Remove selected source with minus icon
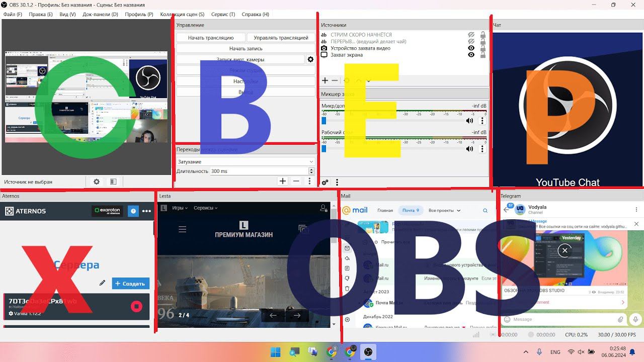The height and width of the screenshot is (362, 644). [x=335, y=80]
